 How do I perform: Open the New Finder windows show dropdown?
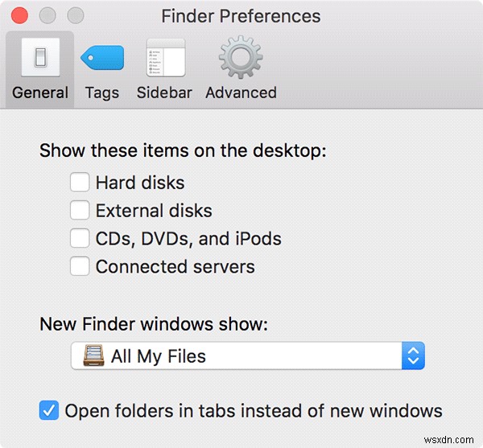click(247, 356)
